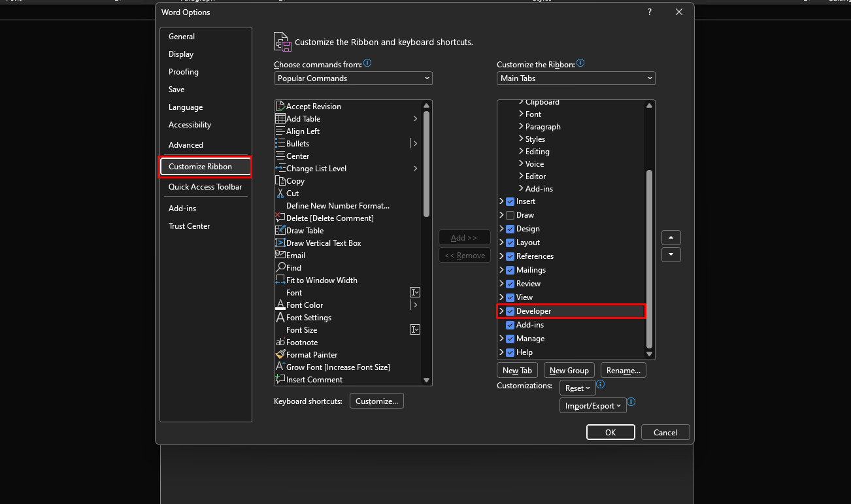
Task: Enable the Draw tab checkbox
Action: [x=510, y=215]
